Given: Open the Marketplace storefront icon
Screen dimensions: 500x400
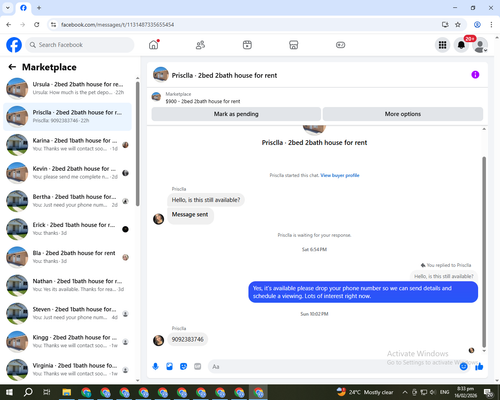Looking at the screenshot, I should pos(294,45).
